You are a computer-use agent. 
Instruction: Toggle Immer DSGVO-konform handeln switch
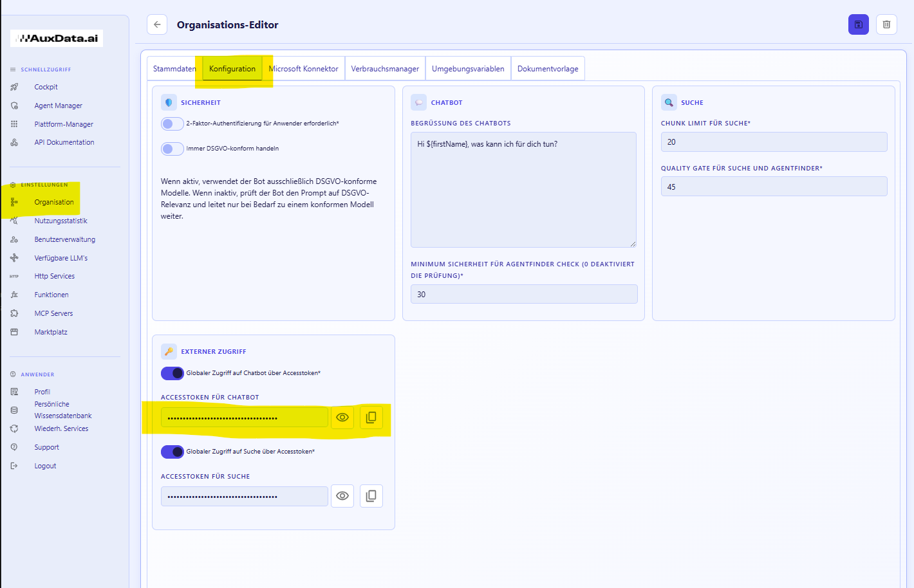click(172, 149)
